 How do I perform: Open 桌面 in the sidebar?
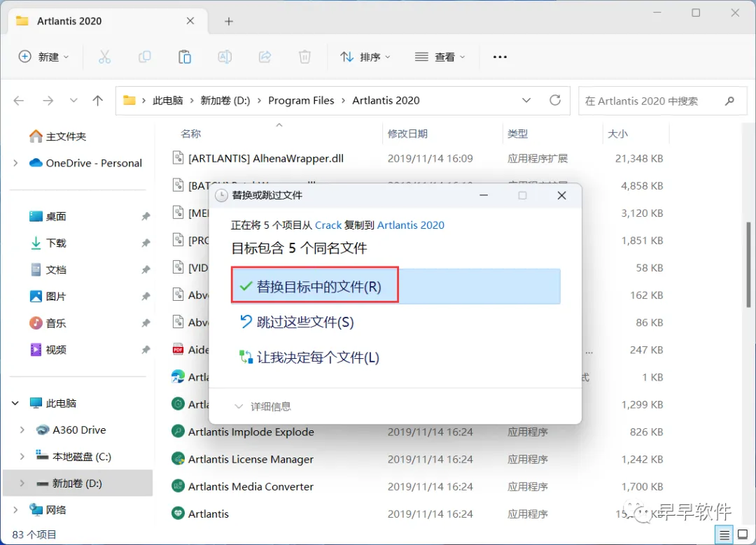click(x=48, y=216)
